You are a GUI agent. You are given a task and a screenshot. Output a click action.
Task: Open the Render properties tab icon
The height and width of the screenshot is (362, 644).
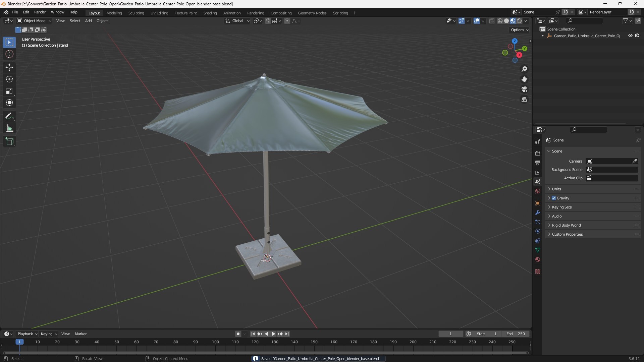tap(538, 153)
